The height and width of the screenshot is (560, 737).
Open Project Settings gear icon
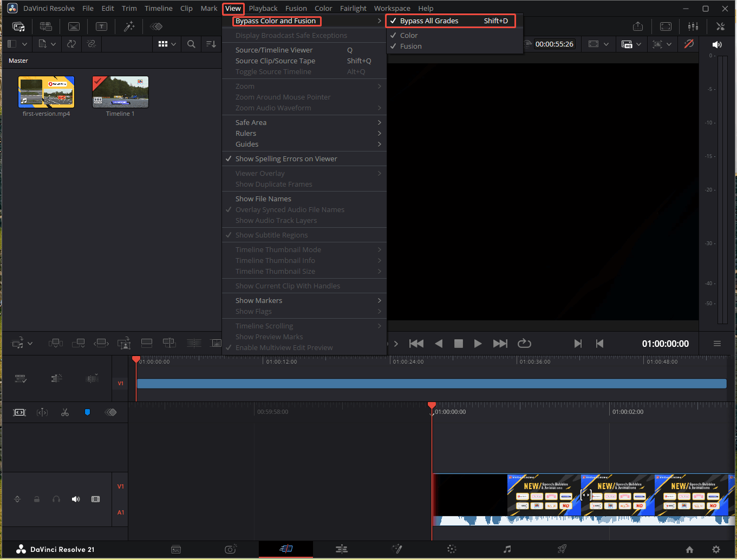pyautogui.click(x=716, y=549)
